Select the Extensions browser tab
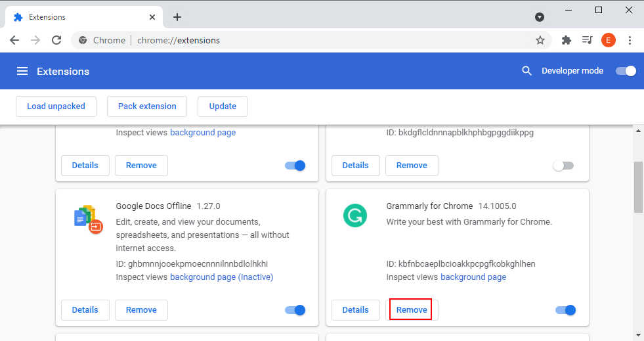The width and height of the screenshot is (644, 341). [x=79, y=17]
